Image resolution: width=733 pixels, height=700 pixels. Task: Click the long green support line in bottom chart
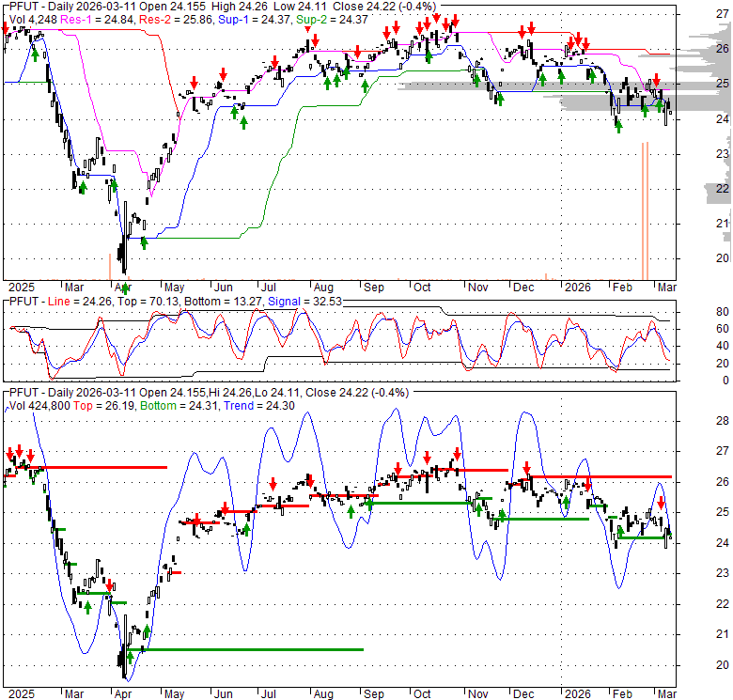tap(252, 649)
